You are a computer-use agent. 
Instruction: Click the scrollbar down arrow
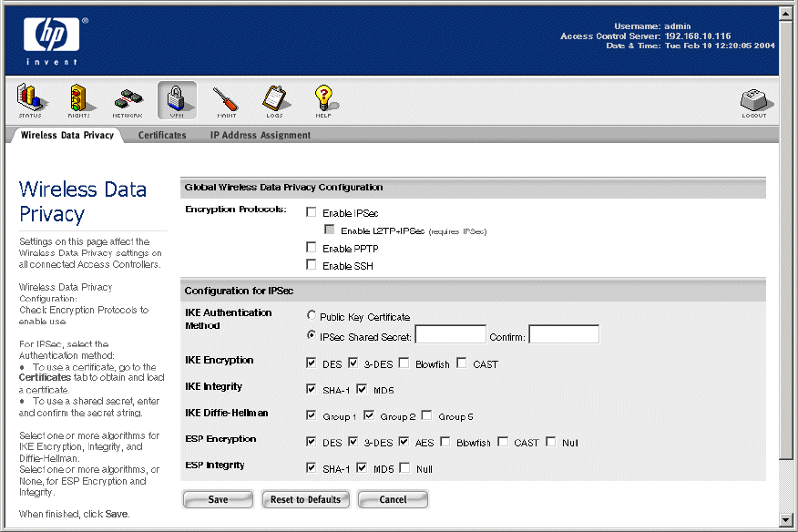coord(786,520)
